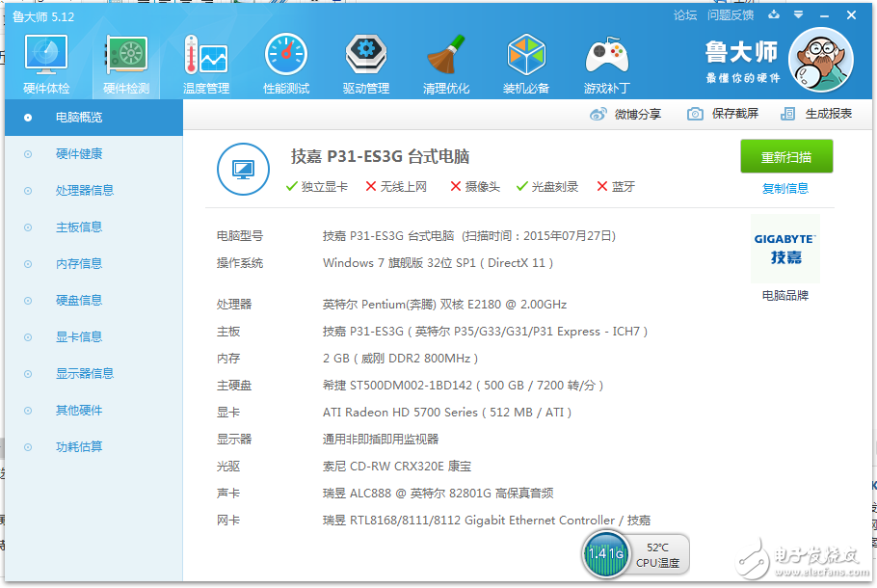Click the 2 GB 威刚 DDR2 800MHz value
This screenshot has height=588, width=877.
(x=401, y=359)
